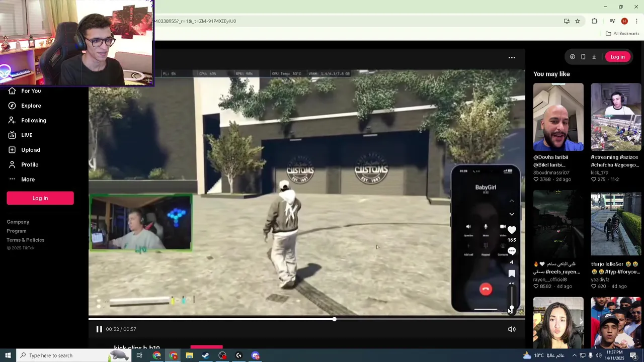This screenshot has width=644, height=362.
Task: Open the Chrome extensions puzzle icon
Action: 595,21
